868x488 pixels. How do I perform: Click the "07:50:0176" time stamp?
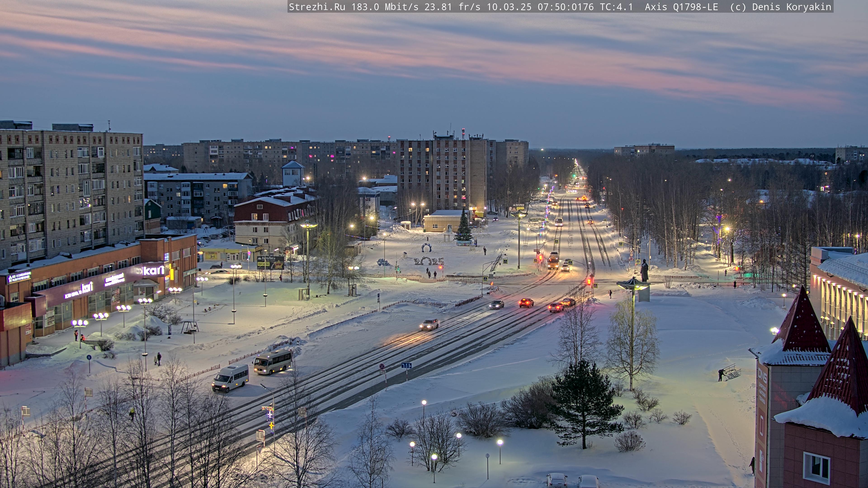[x=566, y=7]
